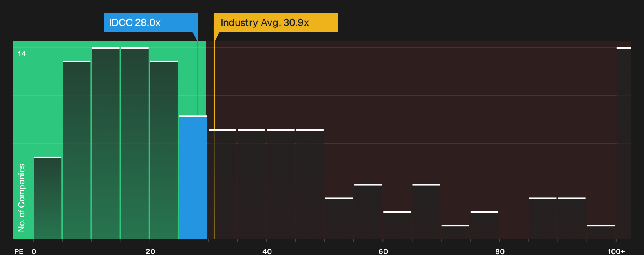644x255 pixels.
Task: Select the highlighted blue IDCC histogram bar
Action: click(193, 177)
